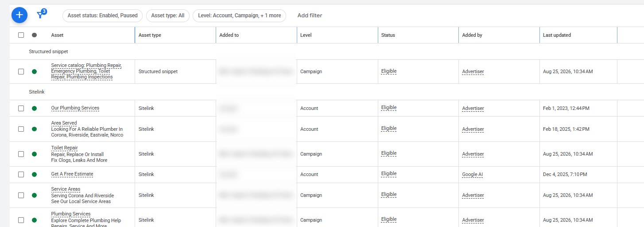Screen dimensions: 644x227
Task: Open Level: Account, Campaign filter chip
Action: coord(239,16)
